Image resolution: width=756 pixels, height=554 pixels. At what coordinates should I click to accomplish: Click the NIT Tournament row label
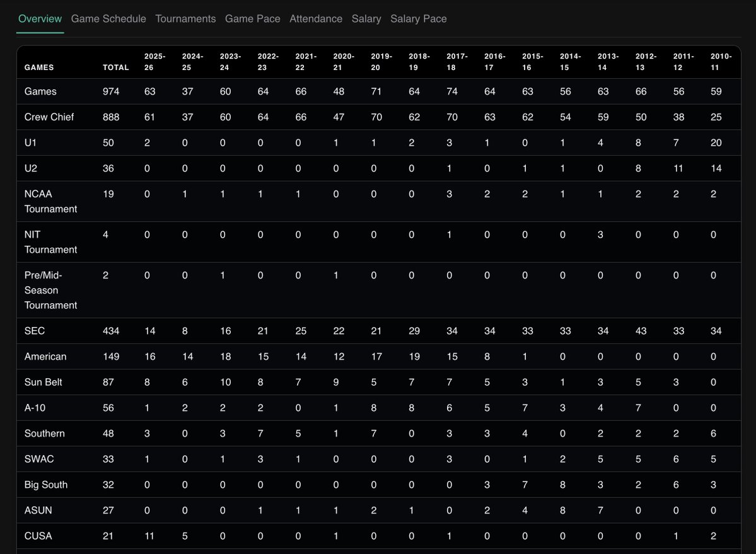coord(50,242)
